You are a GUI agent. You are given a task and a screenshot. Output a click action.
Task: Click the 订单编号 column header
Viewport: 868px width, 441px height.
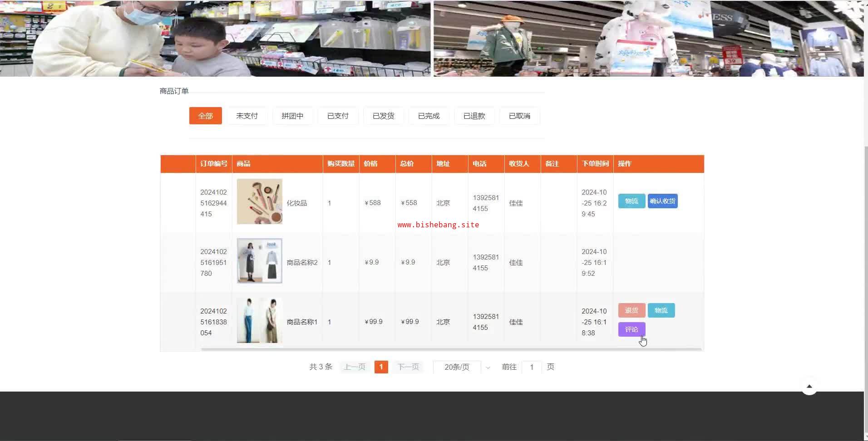point(214,164)
